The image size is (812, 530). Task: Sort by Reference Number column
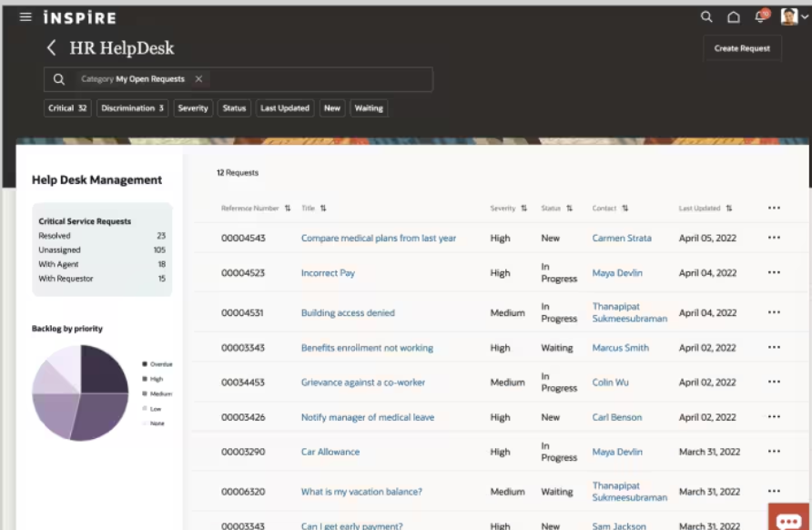(x=288, y=209)
